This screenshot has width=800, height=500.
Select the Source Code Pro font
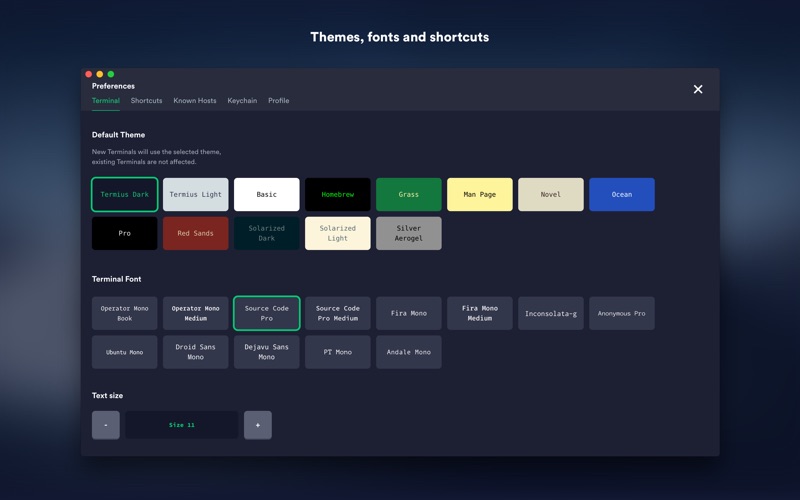[266, 313]
